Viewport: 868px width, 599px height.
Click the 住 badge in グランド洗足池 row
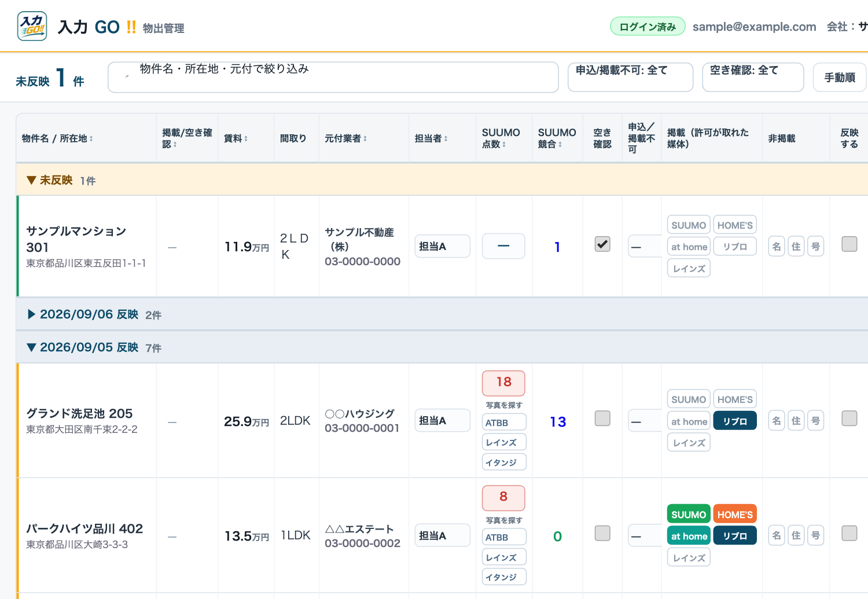pyautogui.click(x=796, y=421)
